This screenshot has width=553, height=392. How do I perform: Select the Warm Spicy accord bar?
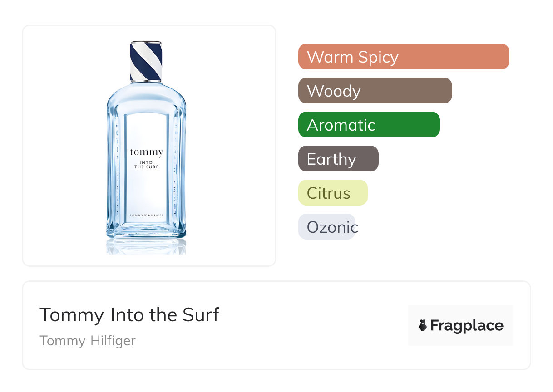point(403,57)
